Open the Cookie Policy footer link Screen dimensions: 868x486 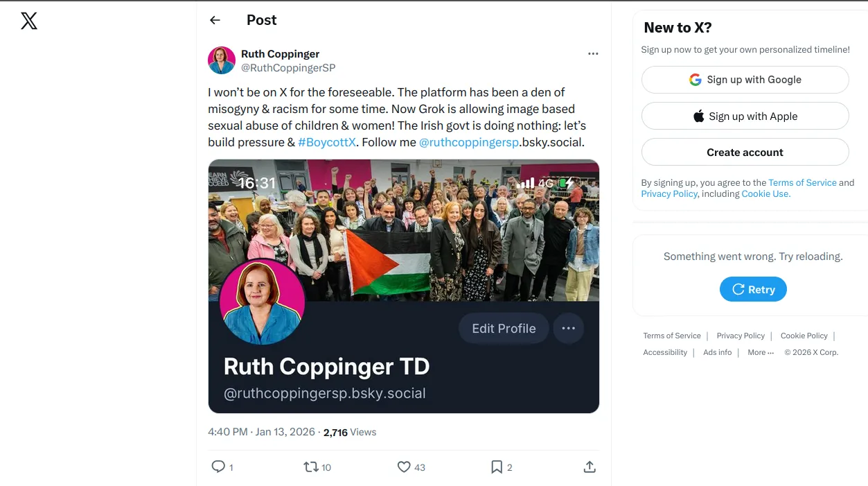(804, 336)
